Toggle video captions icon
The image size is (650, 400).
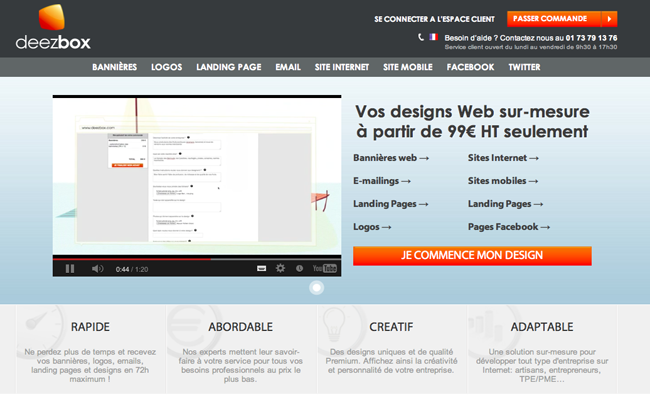tap(261, 269)
